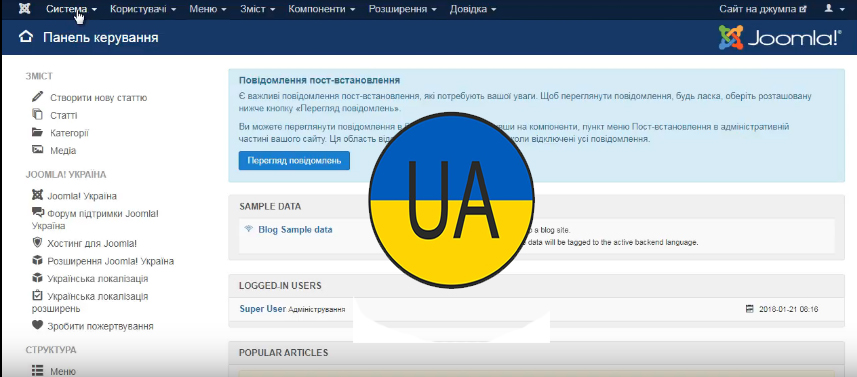
Task: Open the Super User profile link
Action: 262,309
